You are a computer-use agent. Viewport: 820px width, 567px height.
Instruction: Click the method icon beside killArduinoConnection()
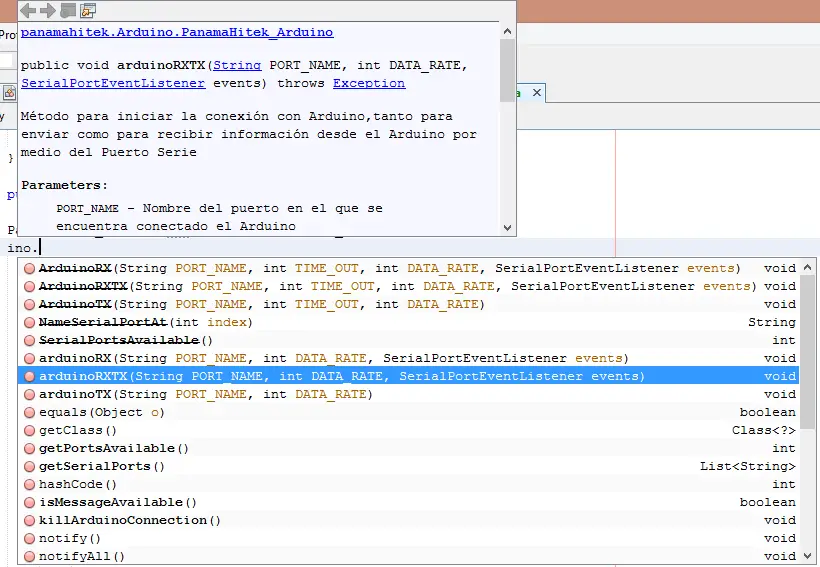click(x=29, y=520)
